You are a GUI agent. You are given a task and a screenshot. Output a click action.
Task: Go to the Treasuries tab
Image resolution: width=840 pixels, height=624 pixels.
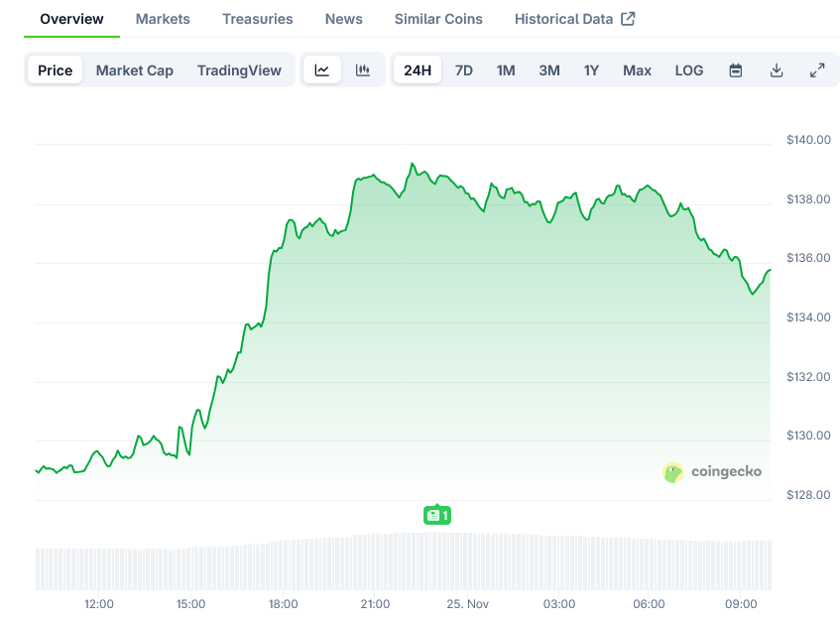click(x=258, y=19)
